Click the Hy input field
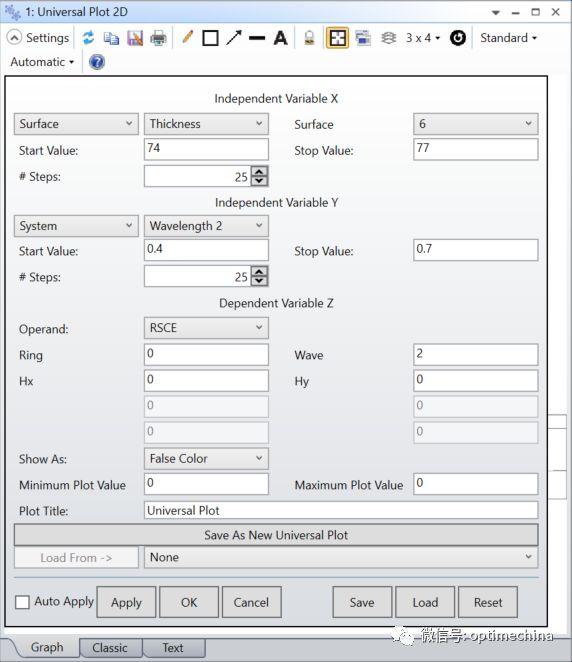Screen dimensions: 572x662 [x=476, y=380]
